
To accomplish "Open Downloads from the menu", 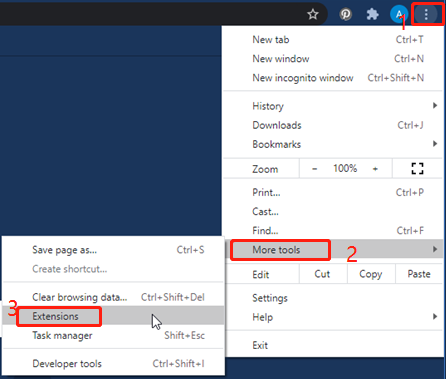I will click(x=333, y=125).
